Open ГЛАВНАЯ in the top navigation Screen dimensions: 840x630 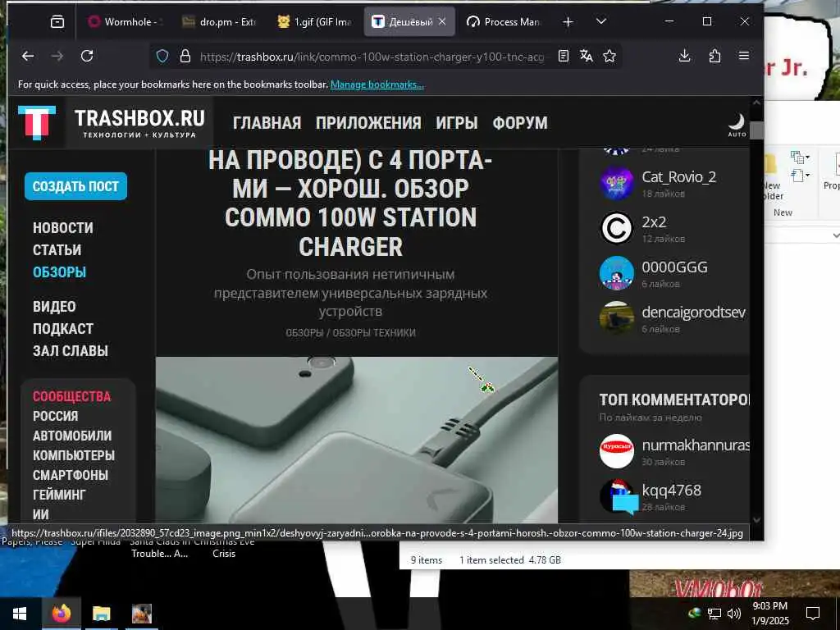click(267, 123)
